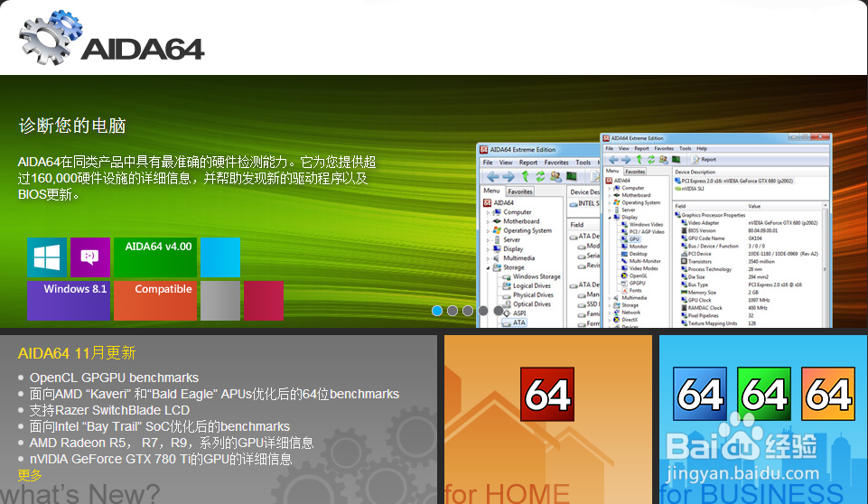This screenshot has height=504, width=868.
Task: Select the active blue carousel dot
Action: pos(437,311)
